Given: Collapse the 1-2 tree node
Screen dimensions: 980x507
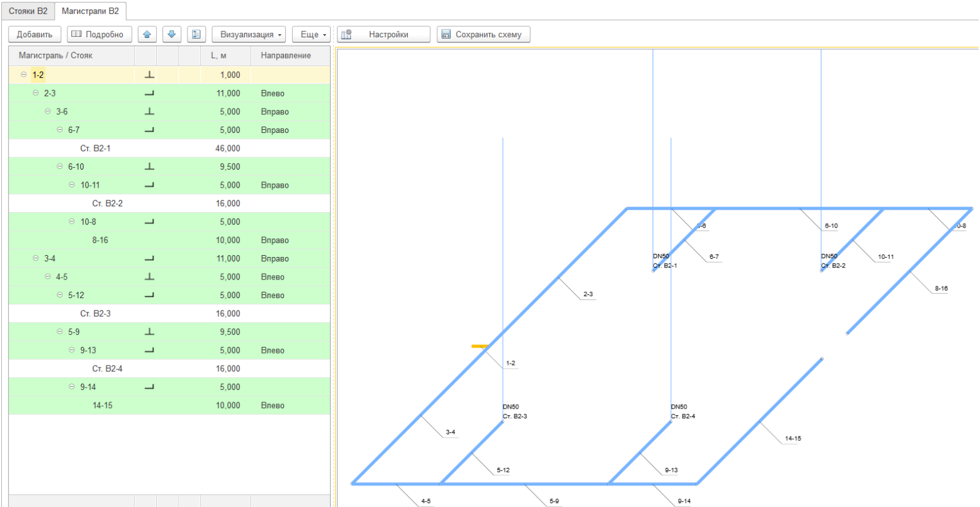Looking at the screenshot, I should 24,75.
